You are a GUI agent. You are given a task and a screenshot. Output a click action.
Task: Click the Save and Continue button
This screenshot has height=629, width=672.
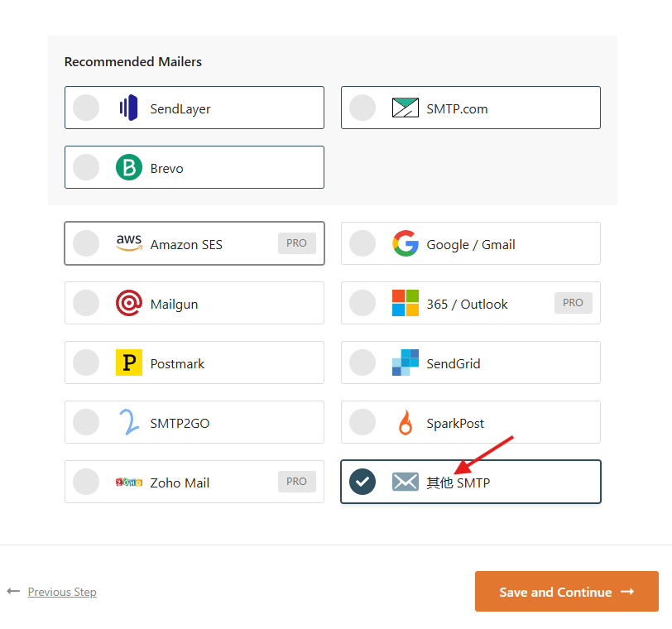point(567,591)
